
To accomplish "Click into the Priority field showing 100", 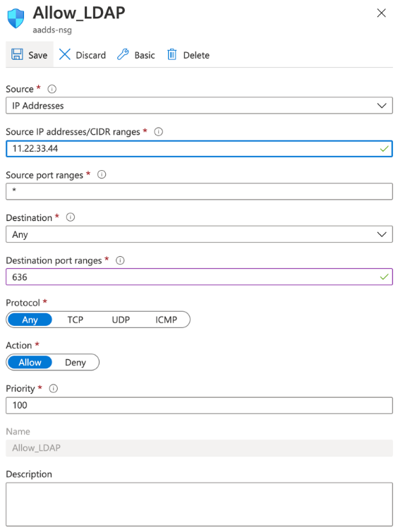I will (199, 406).
